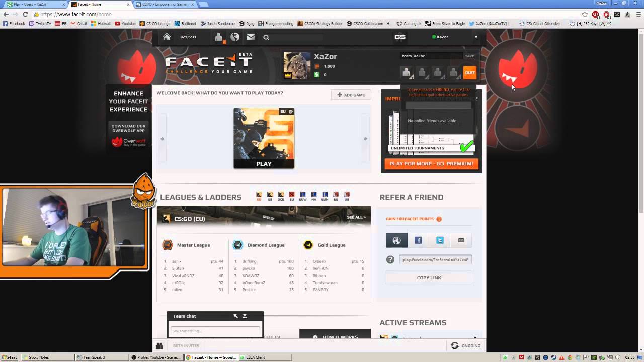This screenshot has height=362, width=644.
Task: Share referral by email icon
Action: point(461,240)
